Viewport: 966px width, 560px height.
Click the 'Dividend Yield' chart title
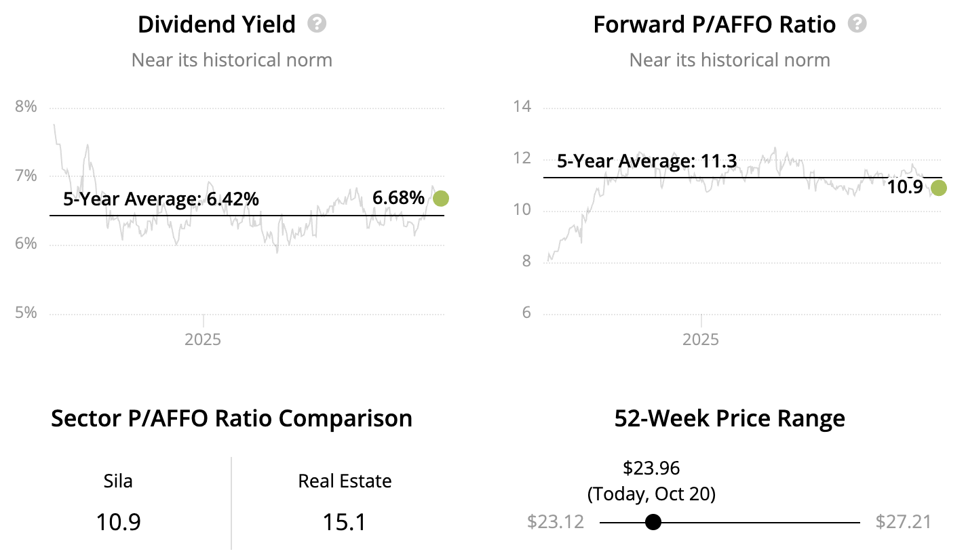pyautogui.click(x=216, y=25)
